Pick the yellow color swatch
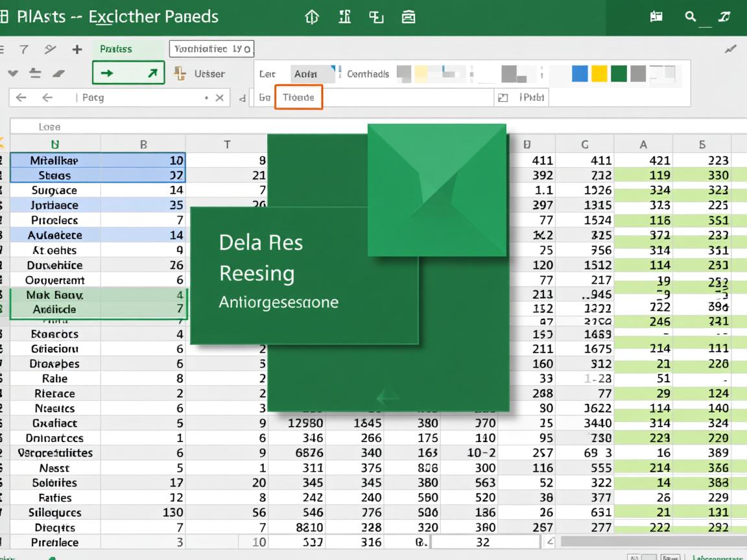747x560 pixels. pyautogui.click(x=599, y=73)
